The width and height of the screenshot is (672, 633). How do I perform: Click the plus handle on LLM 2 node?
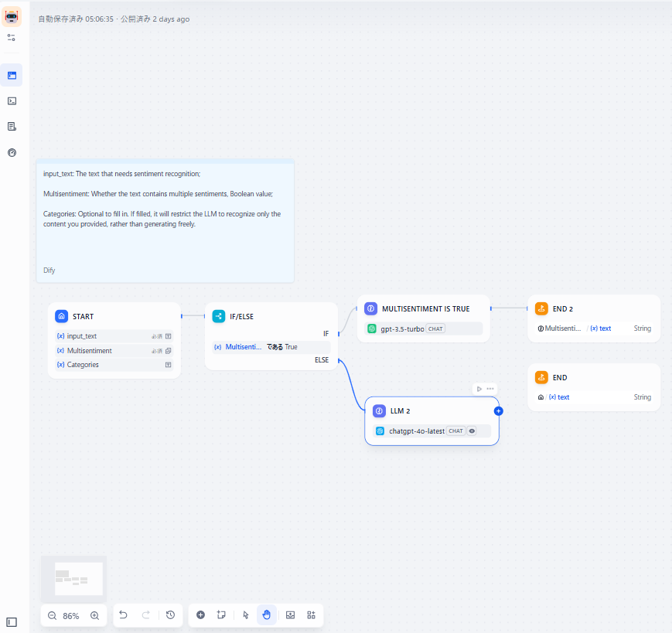[x=499, y=411]
